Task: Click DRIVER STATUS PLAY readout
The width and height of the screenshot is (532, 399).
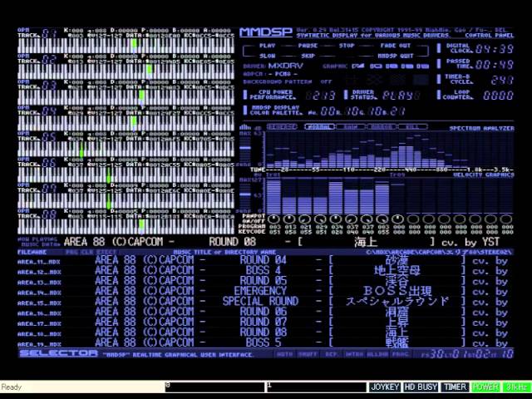Action: tap(401, 96)
